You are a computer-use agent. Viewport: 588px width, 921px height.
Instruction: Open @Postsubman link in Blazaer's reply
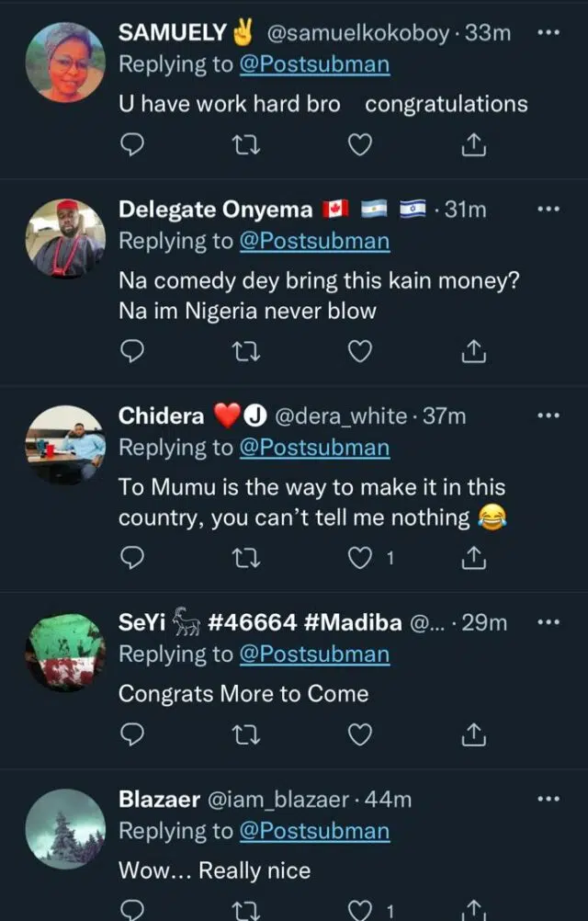click(313, 831)
